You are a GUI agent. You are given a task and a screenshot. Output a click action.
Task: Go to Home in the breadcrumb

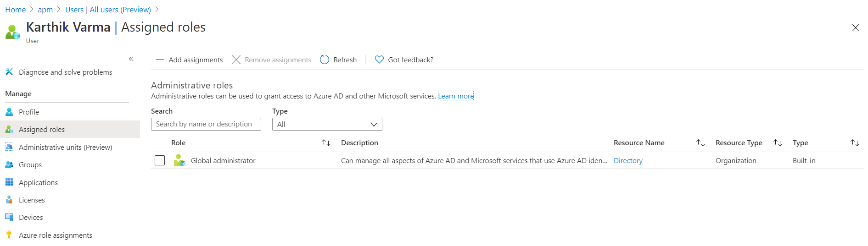tap(15, 10)
